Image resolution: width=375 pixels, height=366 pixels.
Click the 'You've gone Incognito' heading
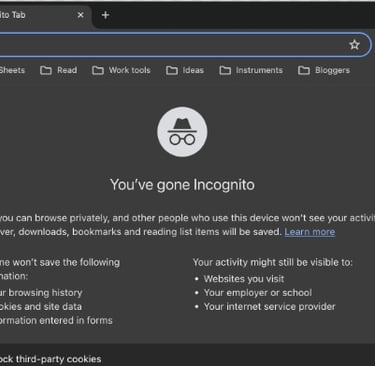[x=182, y=185]
